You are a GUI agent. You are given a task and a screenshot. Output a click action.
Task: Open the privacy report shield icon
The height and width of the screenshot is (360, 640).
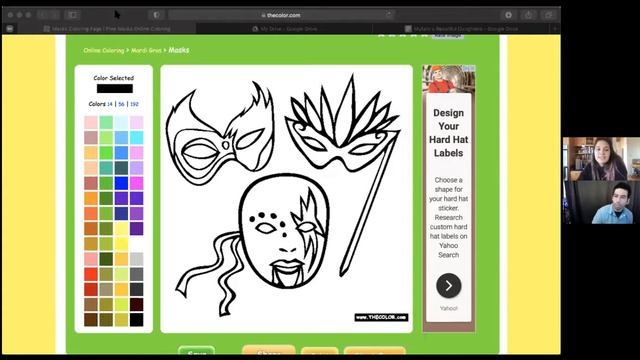[x=156, y=15]
